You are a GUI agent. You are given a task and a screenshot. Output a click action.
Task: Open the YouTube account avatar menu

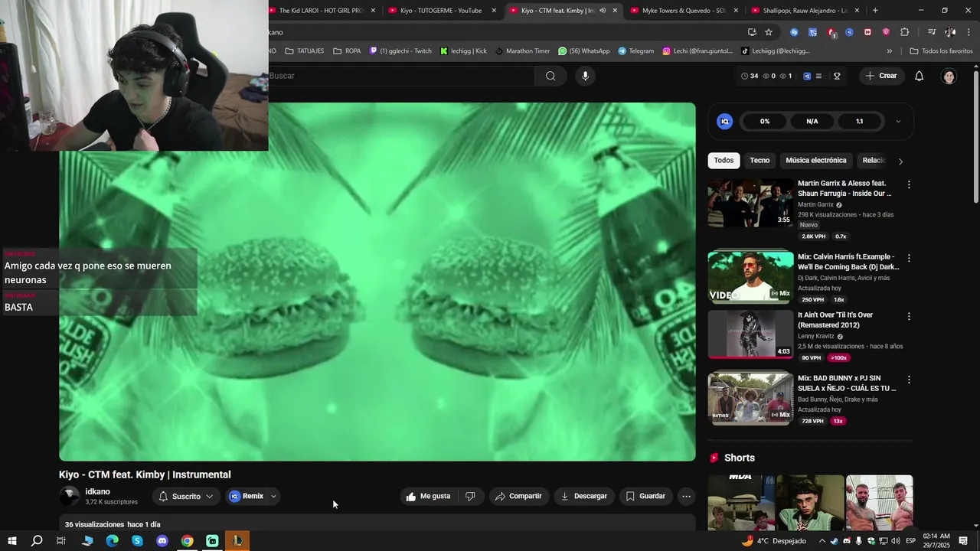[x=949, y=76]
